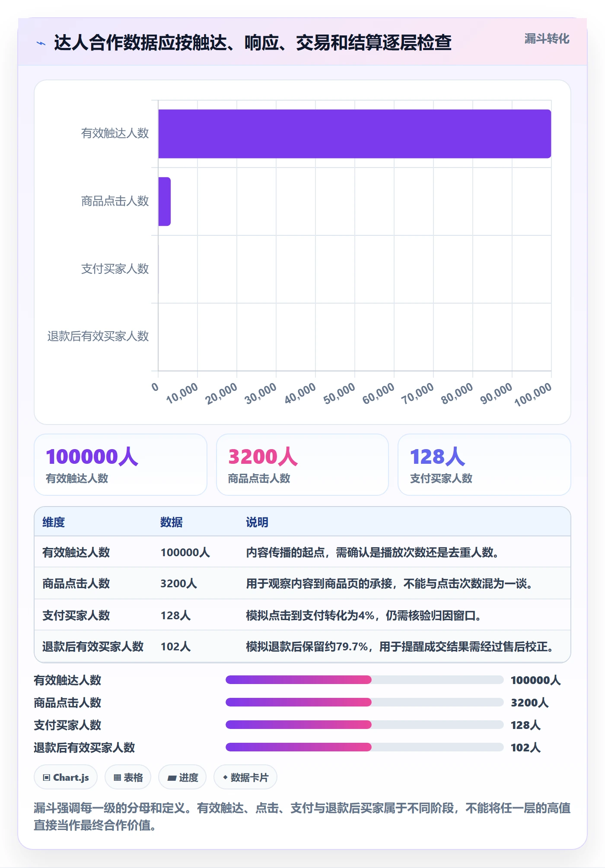Click the 3200人 data card
The image size is (605, 868).
click(x=302, y=465)
